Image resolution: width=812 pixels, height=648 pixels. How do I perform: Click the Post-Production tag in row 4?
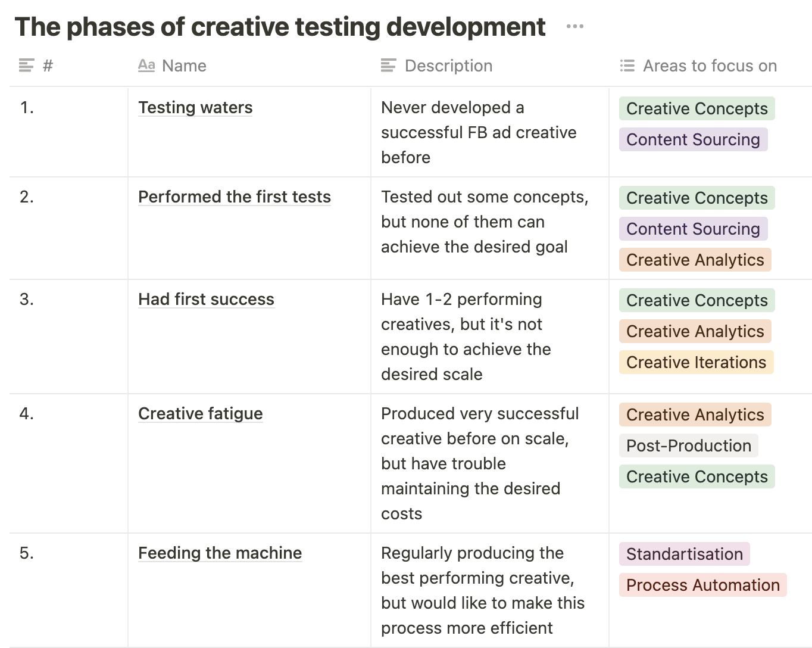[x=689, y=445]
